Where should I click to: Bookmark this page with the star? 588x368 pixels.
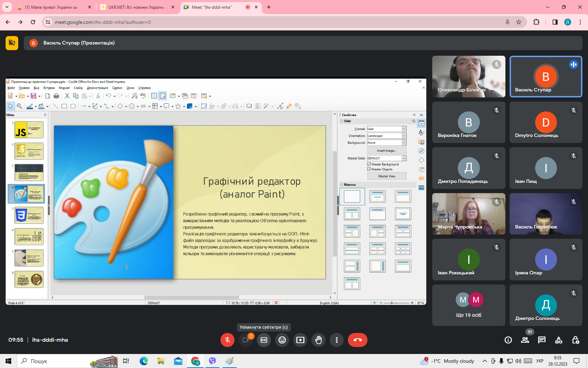click(519, 22)
